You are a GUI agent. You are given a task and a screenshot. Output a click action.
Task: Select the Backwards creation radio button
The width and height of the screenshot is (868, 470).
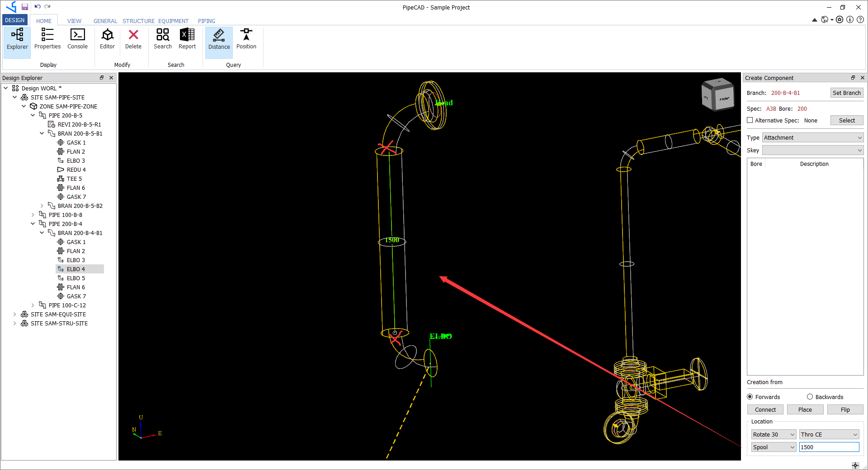coord(809,397)
